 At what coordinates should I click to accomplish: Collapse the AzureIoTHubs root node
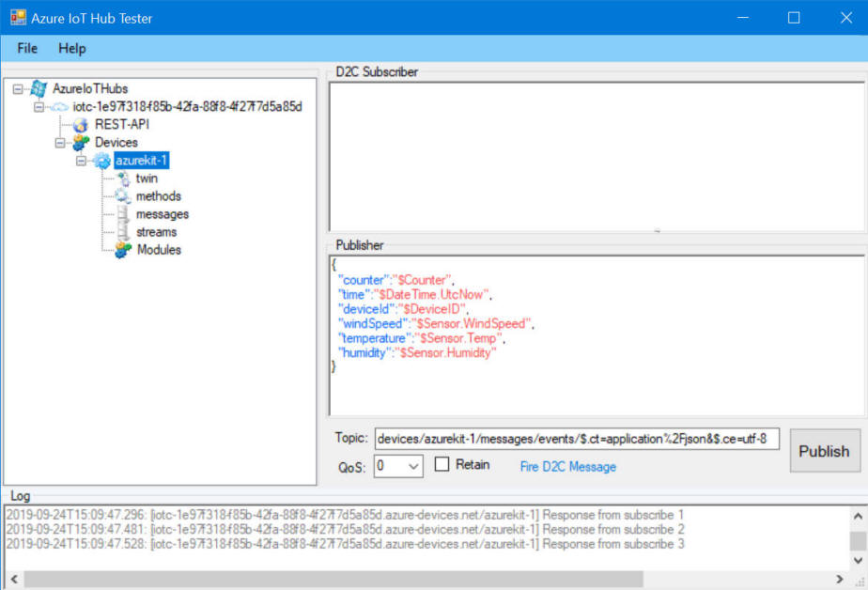tap(18, 89)
